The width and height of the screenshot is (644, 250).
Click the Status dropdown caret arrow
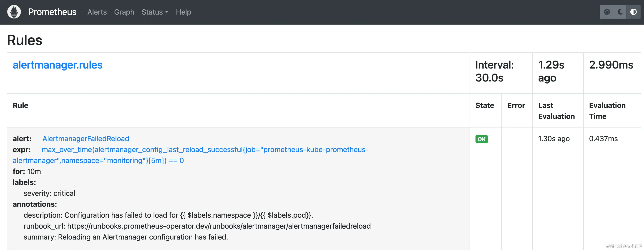167,12
